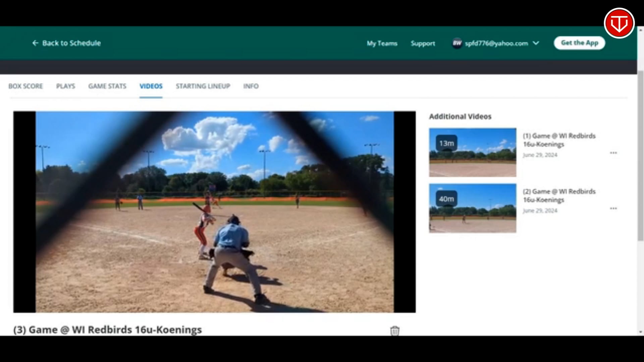Play the 40m video thumbnail
644x362 pixels.
472,208
